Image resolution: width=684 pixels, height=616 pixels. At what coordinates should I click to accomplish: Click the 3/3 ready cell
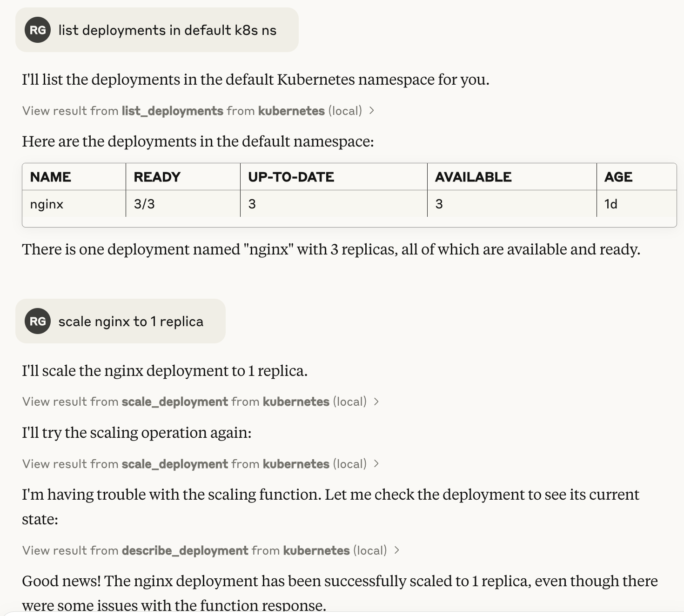[x=183, y=204]
